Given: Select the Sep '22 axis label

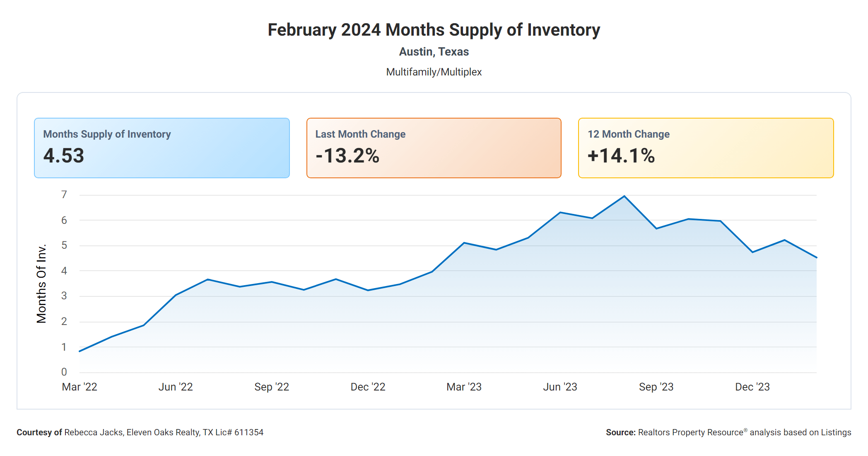Looking at the screenshot, I should [272, 387].
